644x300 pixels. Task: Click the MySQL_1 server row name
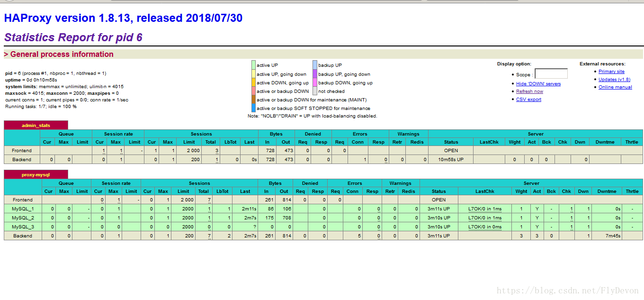pos(23,209)
